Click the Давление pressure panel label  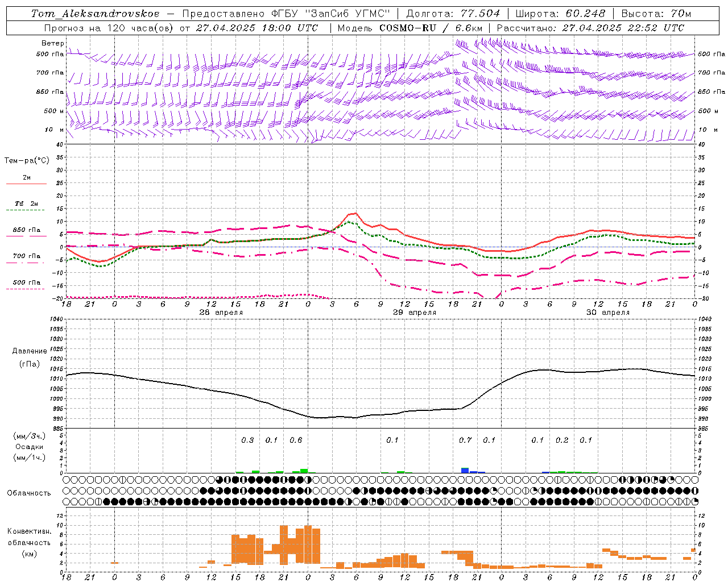tap(30, 351)
